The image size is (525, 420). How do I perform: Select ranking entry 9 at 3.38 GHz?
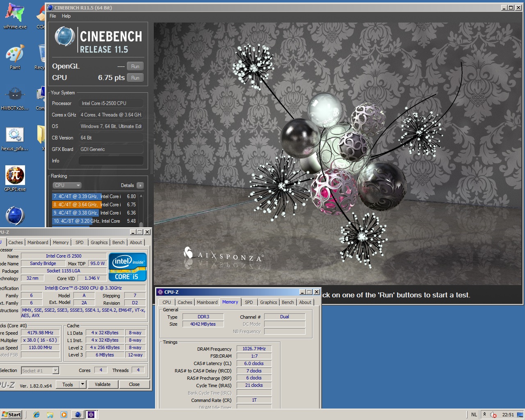(94, 213)
